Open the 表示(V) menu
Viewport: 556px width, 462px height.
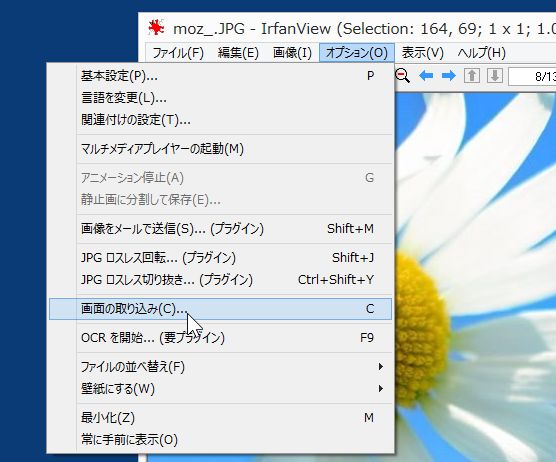pos(422,53)
